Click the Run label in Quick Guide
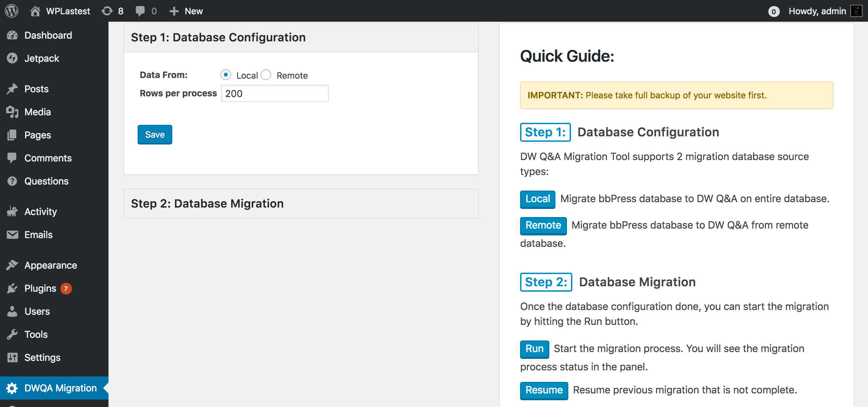 [534, 349]
